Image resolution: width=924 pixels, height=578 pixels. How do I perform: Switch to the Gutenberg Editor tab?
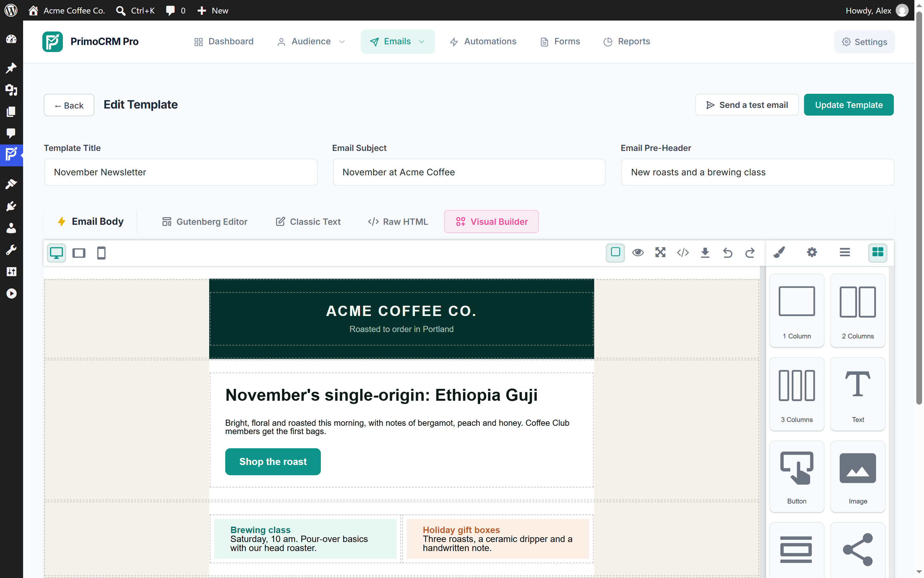tap(204, 221)
